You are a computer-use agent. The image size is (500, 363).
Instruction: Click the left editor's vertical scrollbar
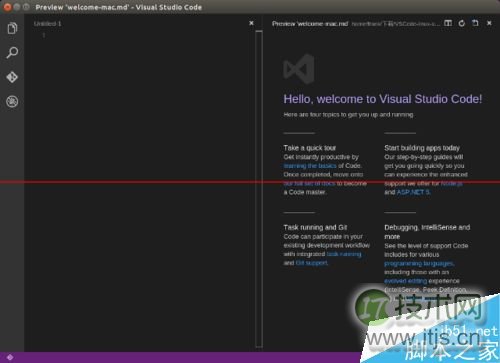pyautogui.click(x=259, y=189)
